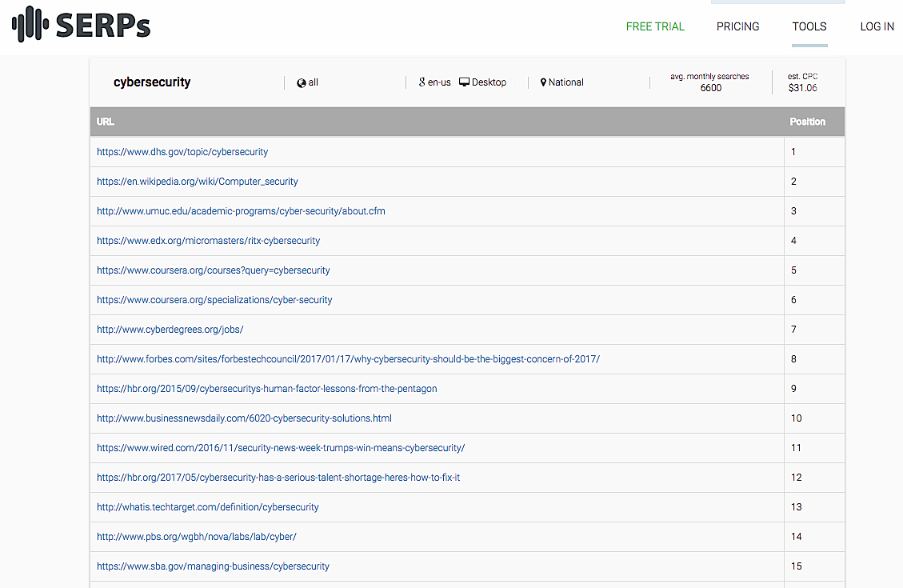Click the Desktop monitor icon

click(464, 82)
